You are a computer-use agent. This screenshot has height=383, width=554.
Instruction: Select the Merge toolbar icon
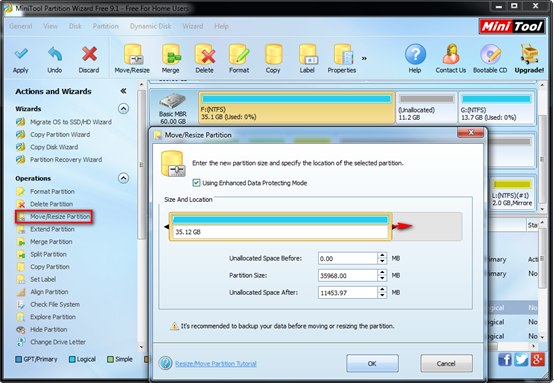coord(171,54)
